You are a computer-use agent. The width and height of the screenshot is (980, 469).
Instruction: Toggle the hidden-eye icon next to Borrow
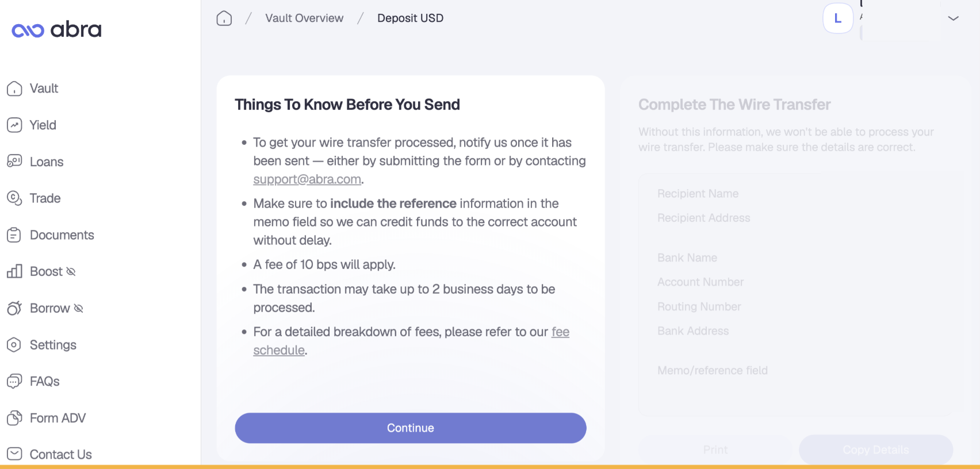[79, 308]
